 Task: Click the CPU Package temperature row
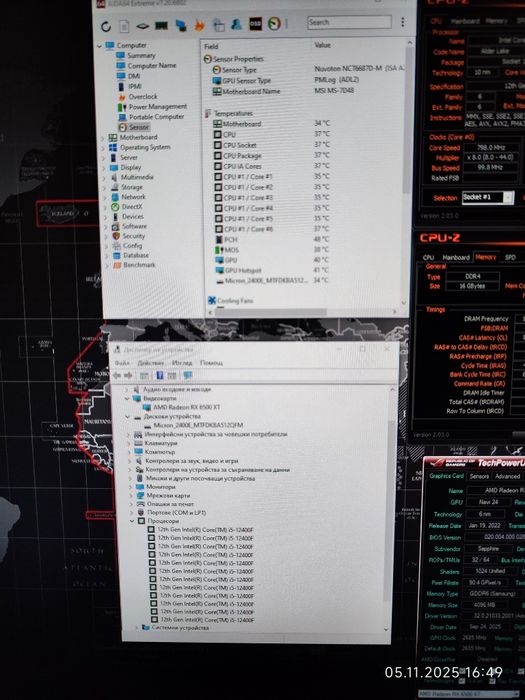click(272, 155)
